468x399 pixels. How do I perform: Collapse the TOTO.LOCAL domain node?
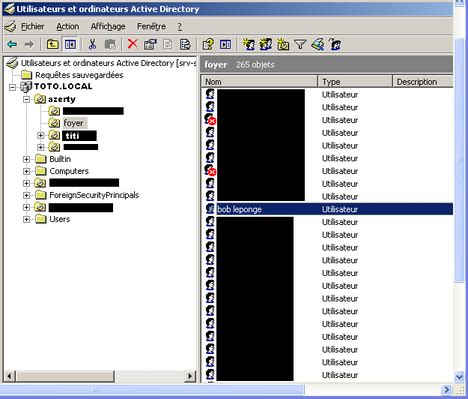coord(12,87)
